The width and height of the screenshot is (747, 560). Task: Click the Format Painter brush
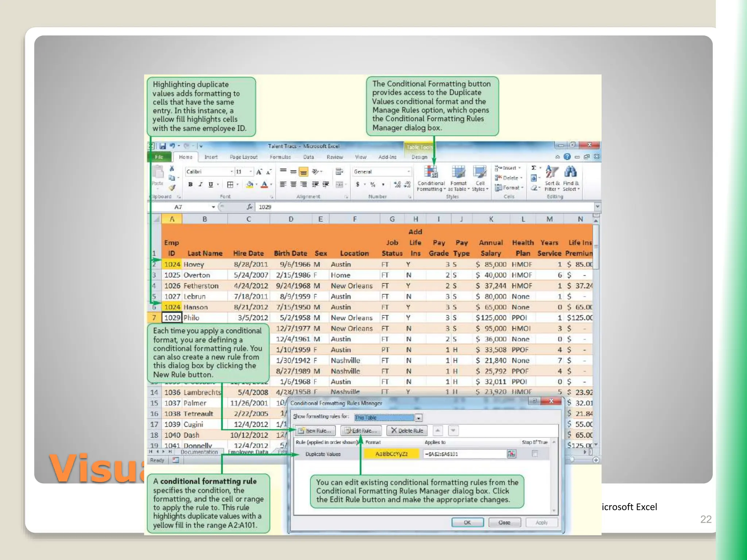[x=172, y=188]
